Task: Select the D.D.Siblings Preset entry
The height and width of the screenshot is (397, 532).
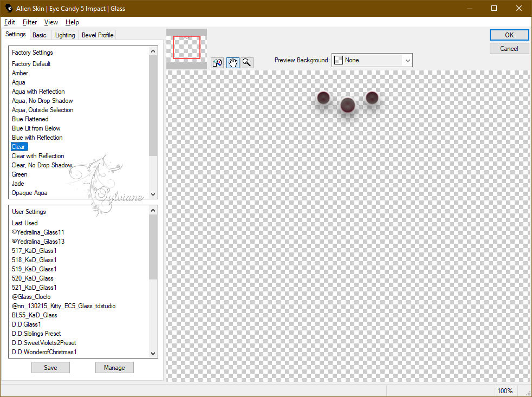Action: click(x=36, y=333)
